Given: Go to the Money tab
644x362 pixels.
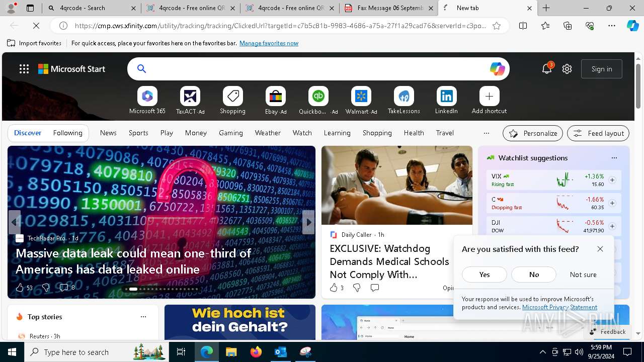Looking at the screenshot, I should pos(196,133).
